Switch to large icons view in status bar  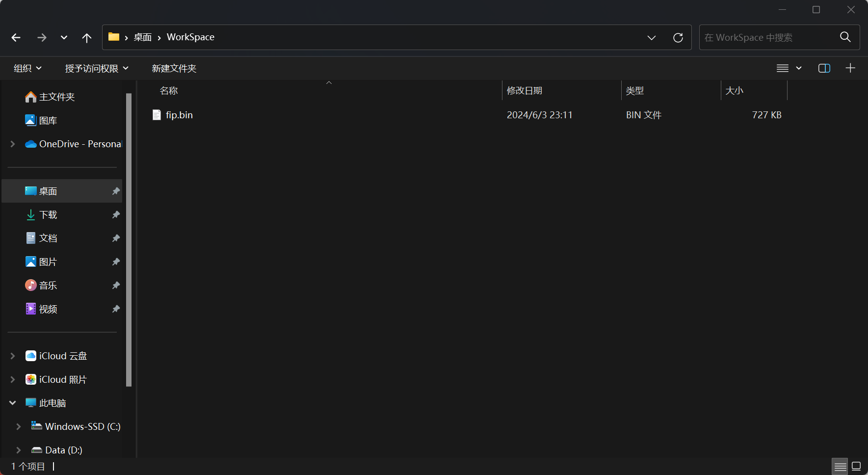856,466
